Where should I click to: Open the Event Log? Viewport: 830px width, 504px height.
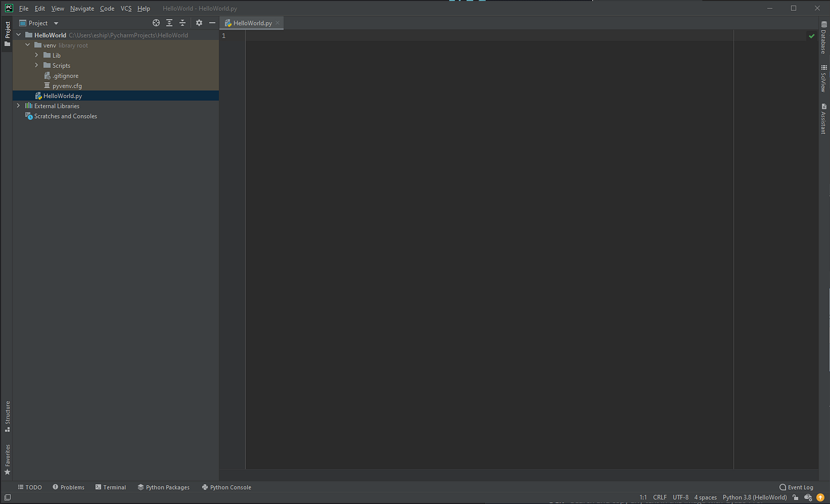[796, 487]
